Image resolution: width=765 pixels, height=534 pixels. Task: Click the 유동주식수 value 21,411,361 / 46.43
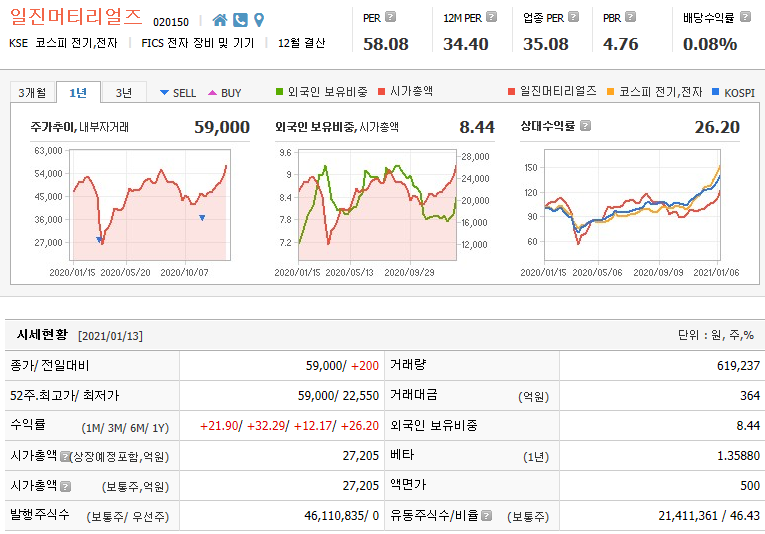click(x=709, y=515)
